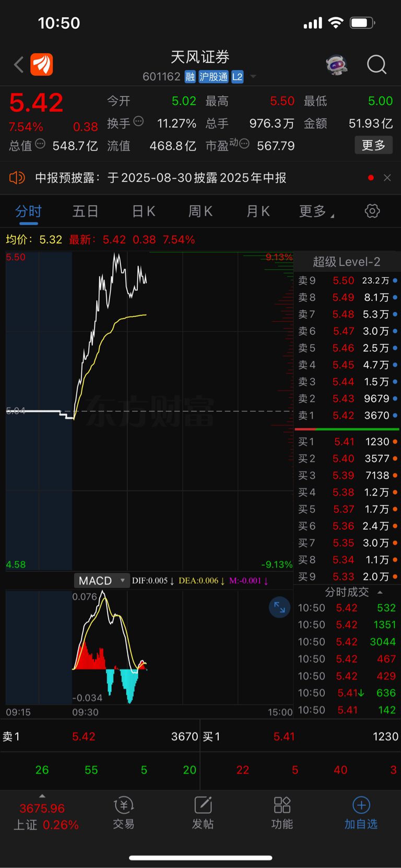Tap the trade record with volume 3044

347,642
